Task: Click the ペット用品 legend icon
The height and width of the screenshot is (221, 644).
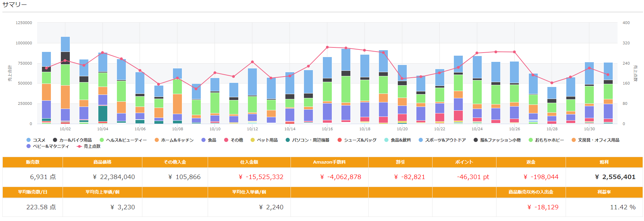Action: (253, 140)
